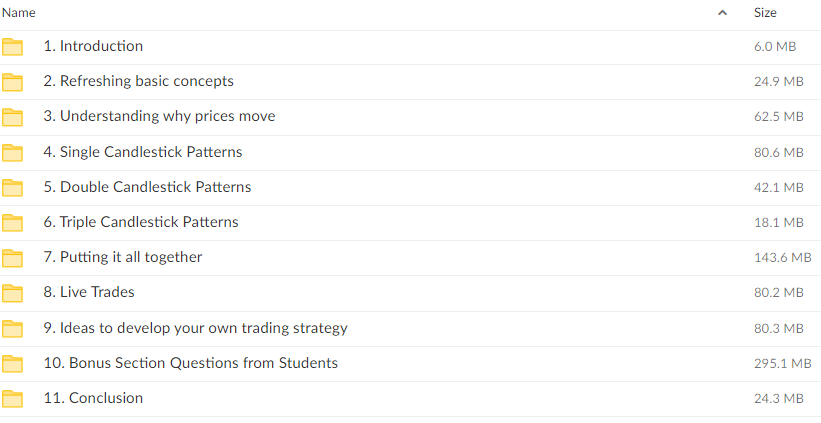Select folder icon for Understanding why prices move
This screenshot has width=821, height=423.
click(x=12, y=117)
